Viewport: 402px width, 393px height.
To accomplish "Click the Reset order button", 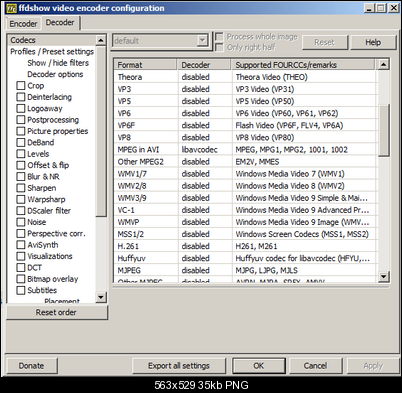I will [x=56, y=312].
